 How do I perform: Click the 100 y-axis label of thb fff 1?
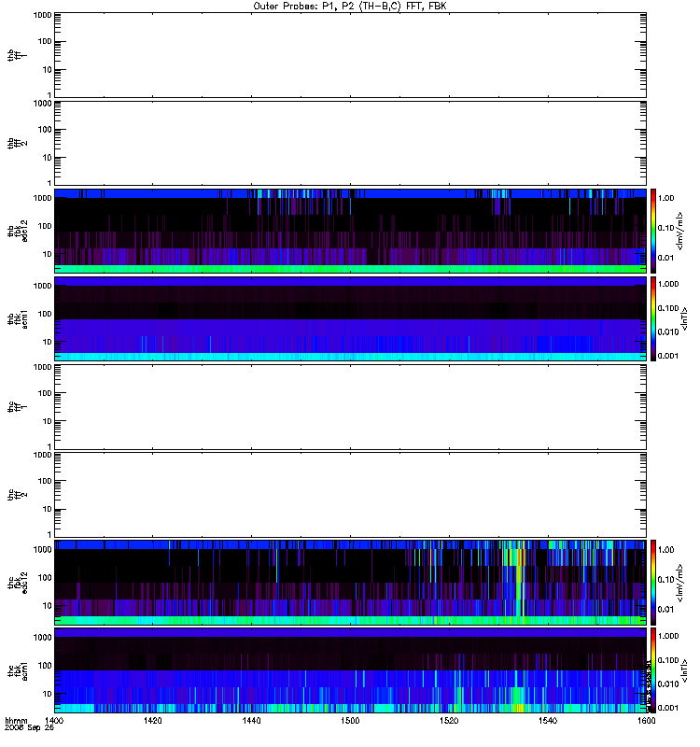pos(45,41)
